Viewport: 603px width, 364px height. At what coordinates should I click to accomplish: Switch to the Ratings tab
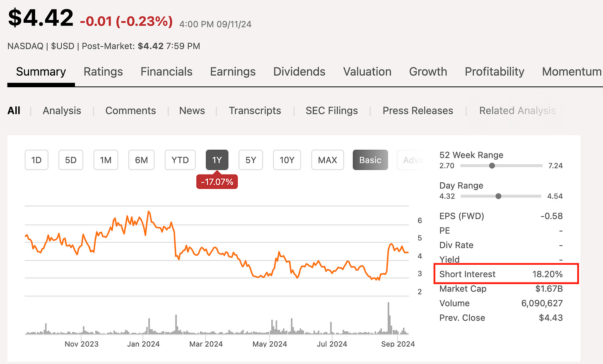click(x=103, y=72)
